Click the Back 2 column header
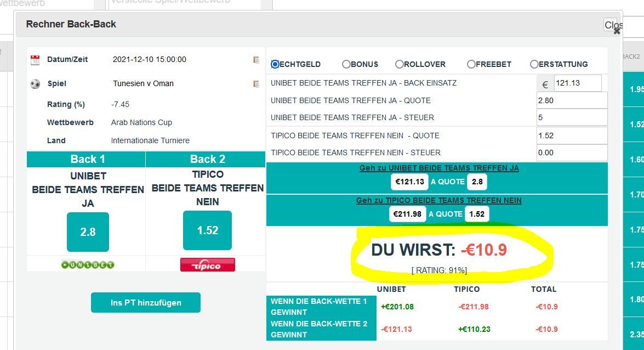Screen dimensions: 644x350 click(x=206, y=159)
